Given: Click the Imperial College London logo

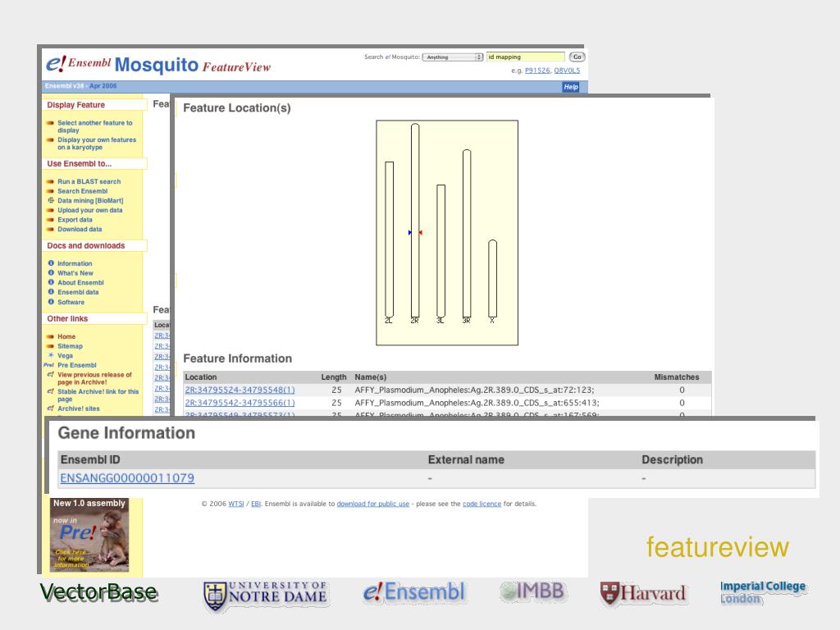Looking at the screenshot, I should coord(763,592).
